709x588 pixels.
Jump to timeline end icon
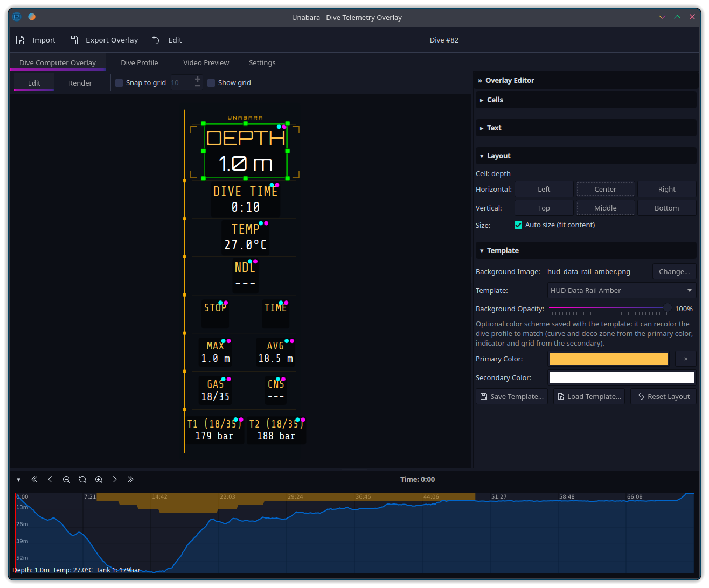tap(131, 479)
